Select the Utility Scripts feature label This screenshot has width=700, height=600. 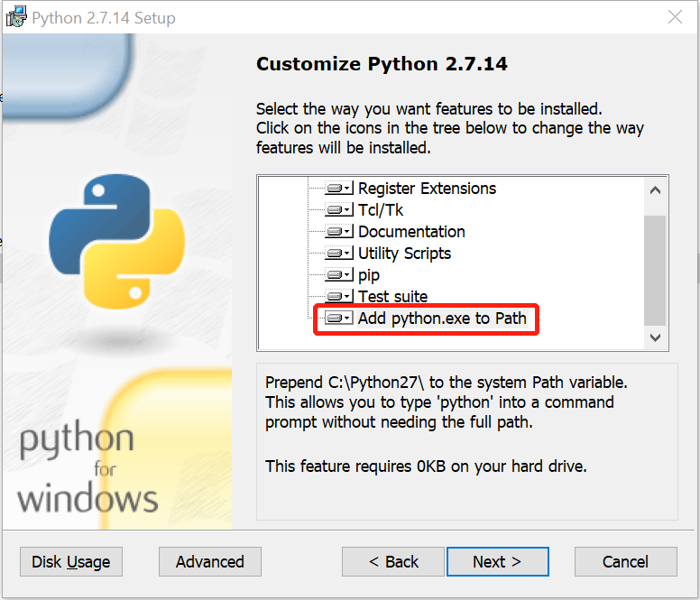click(x=404, y=254)
